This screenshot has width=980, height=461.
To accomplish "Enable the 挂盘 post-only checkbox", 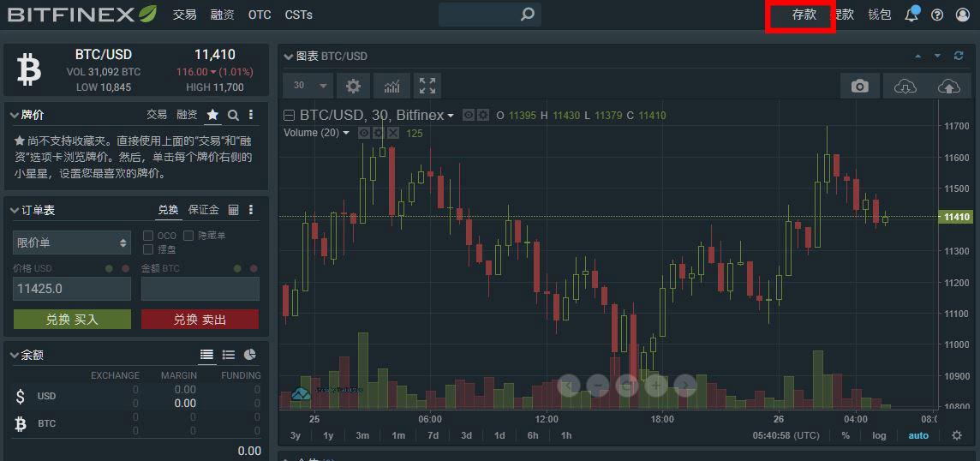I will pyautogui.click(x=148, y=249).
